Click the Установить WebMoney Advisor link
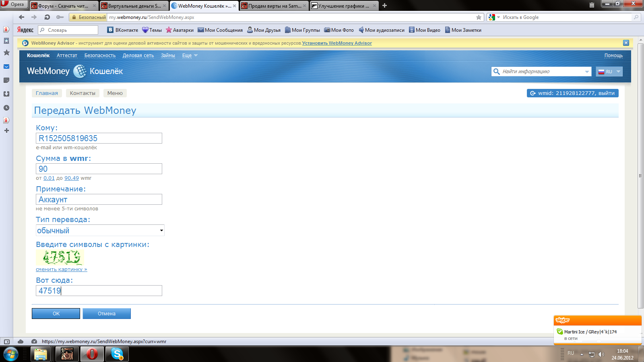This screenshot has height=362, width=644. coord(337,43)
